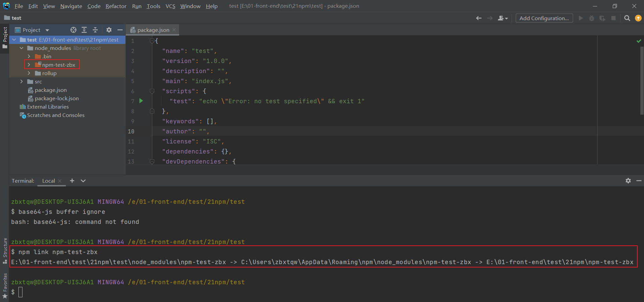This screenshot has height=302, width=644.
Task: Toggle the Structure side tool button
Action: (x=5, y=251)
